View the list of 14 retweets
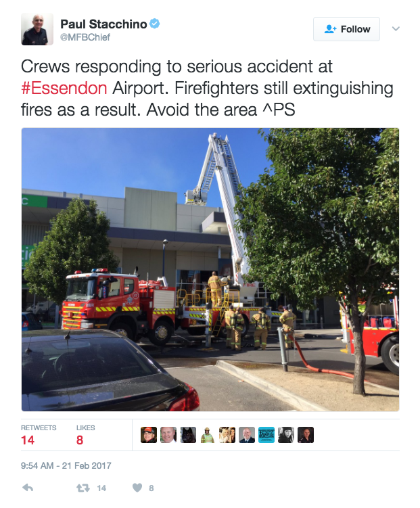The image size is (420, 508). (39, 435)
